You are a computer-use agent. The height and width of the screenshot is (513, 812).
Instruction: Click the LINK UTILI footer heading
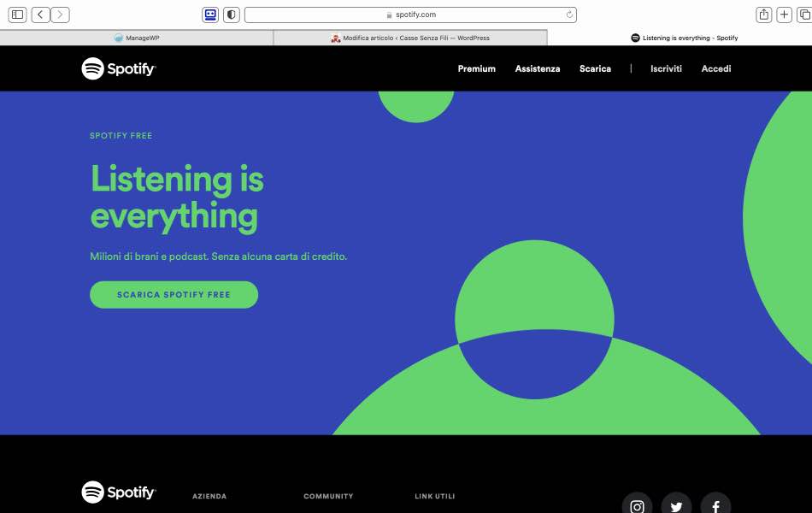[435, 497]
